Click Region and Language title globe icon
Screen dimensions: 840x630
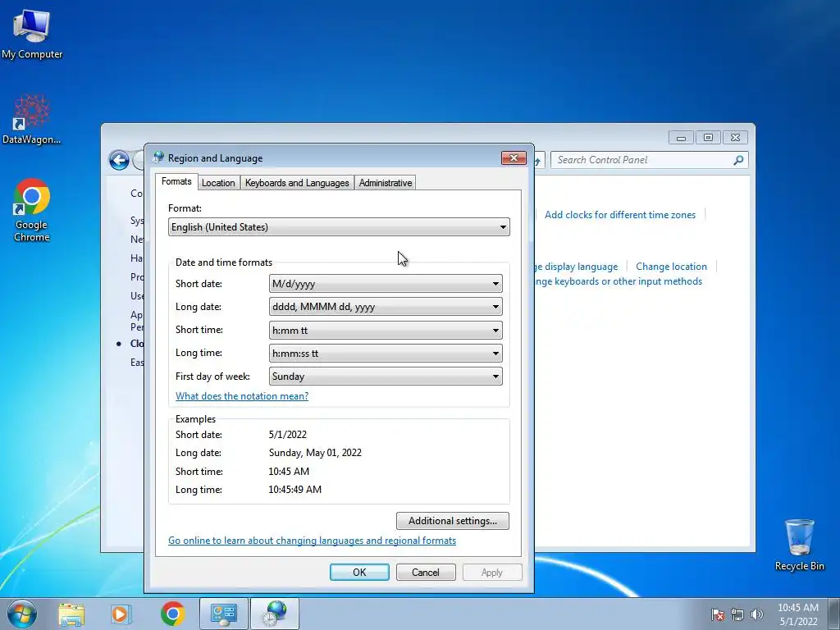click(x=158, y=157)
